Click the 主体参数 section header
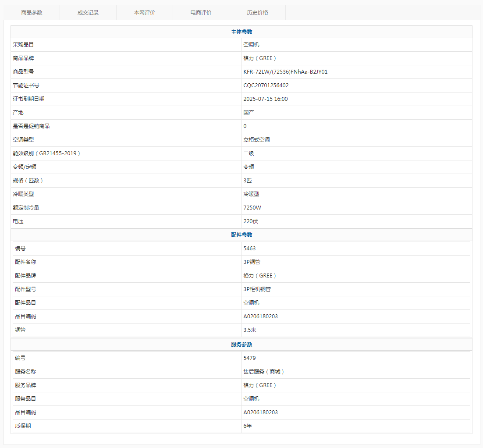The width and height of the screenshot is (483, 448). [241, 32]
